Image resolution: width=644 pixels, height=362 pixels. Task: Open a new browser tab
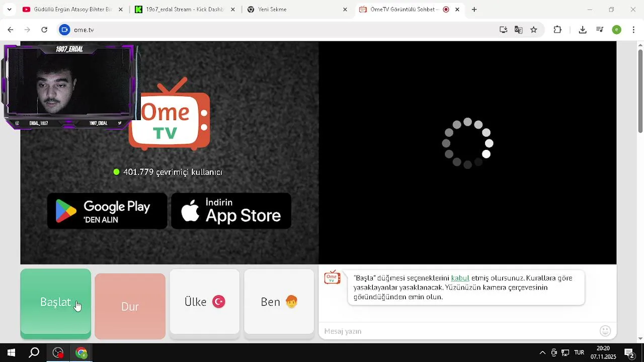474,10
